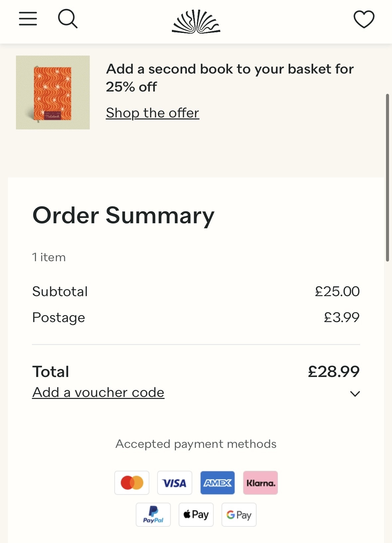Open the orange notebook thumbnail
The width and height of the screenshot is (392, 543).
click(53, 92)
